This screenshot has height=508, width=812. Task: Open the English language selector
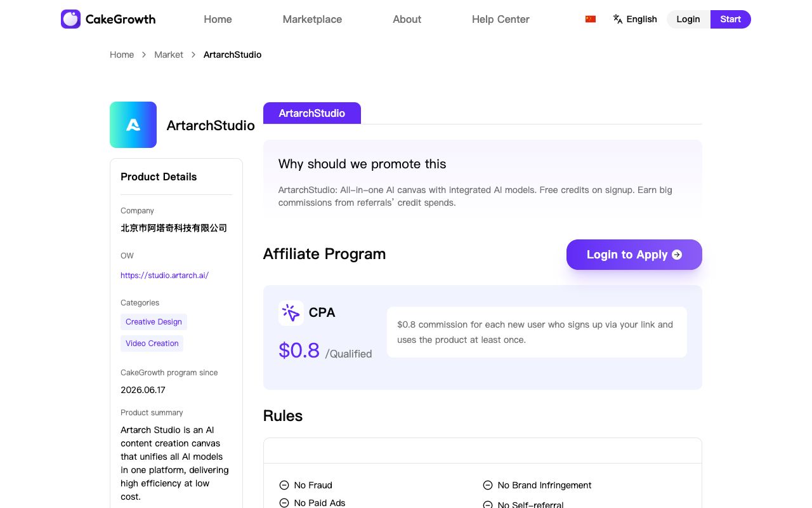click(x=635, y=19)
